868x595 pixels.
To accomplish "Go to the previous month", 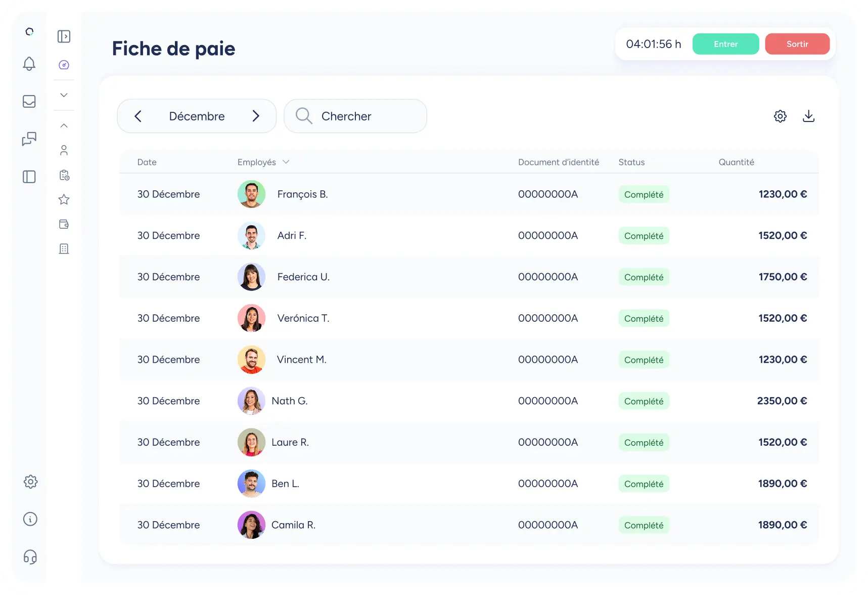I will click(138, 116).
